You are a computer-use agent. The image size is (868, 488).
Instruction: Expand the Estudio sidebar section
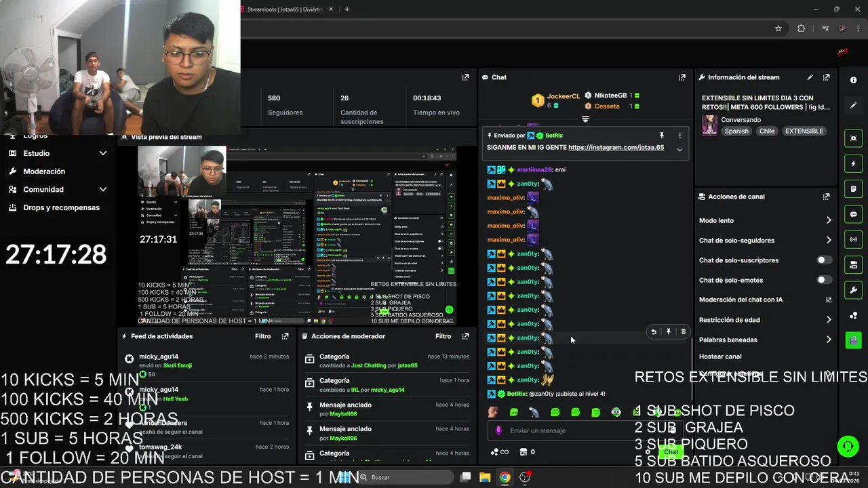pyautogui.click(x=103, y=153)
